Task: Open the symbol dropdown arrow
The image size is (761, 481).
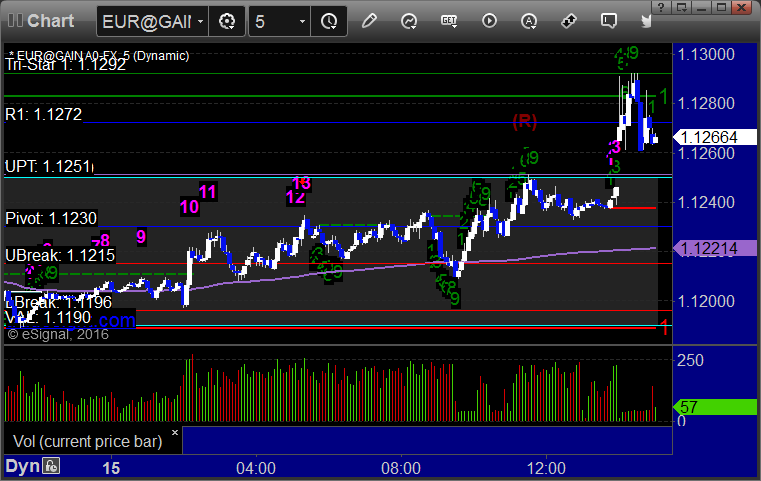Action: [200, 21]
